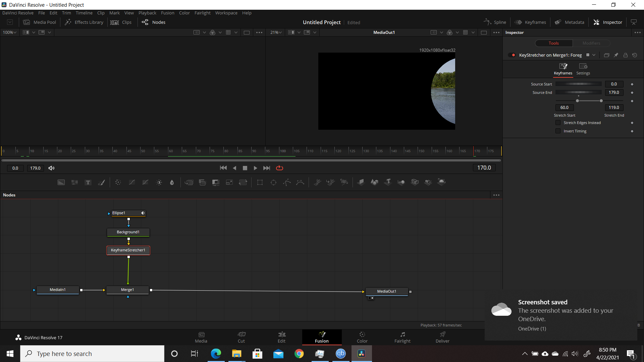Open the Metadata panel
The width and height of the screenshot is (644, 362).
(x=570, y=22)
